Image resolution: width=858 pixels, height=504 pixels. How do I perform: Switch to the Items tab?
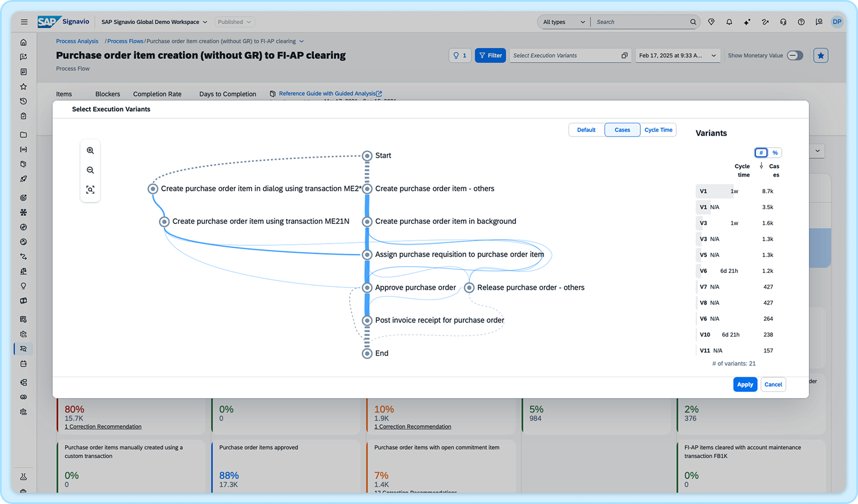tap(64, 94)
